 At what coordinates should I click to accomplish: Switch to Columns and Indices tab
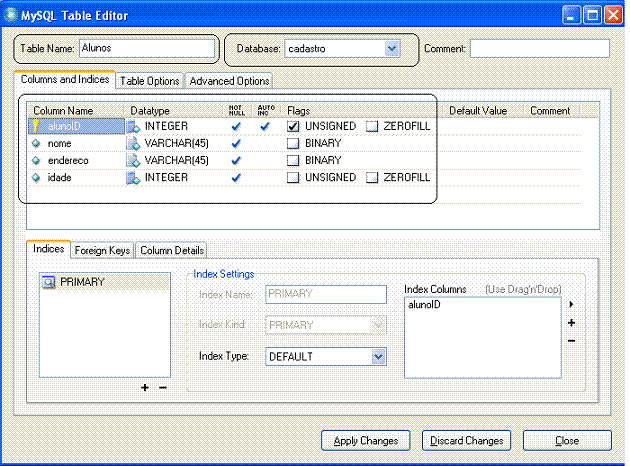(65, 80)
